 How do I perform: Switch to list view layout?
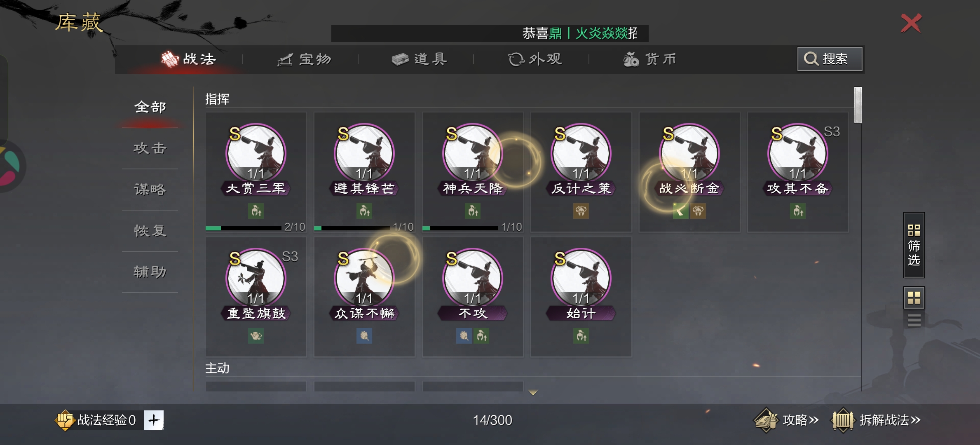click(x=914, y=320)
